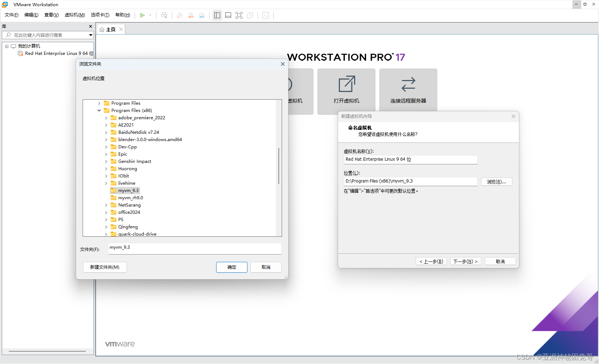Open the power options dropdown arrow beside play
Screen dimensions: 599x364
[x=150, y=15]
